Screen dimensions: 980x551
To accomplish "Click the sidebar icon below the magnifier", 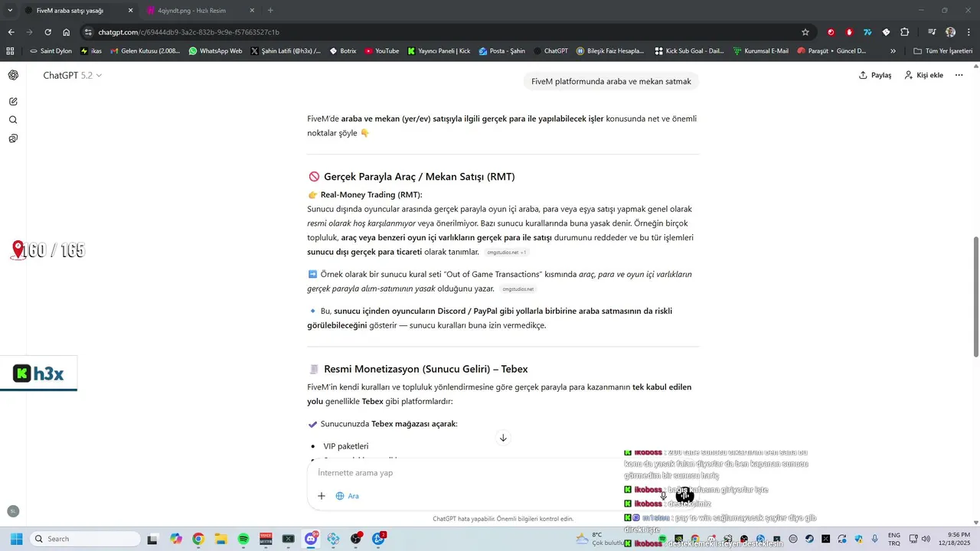I will pyautogui.click(x=13, y=139).
